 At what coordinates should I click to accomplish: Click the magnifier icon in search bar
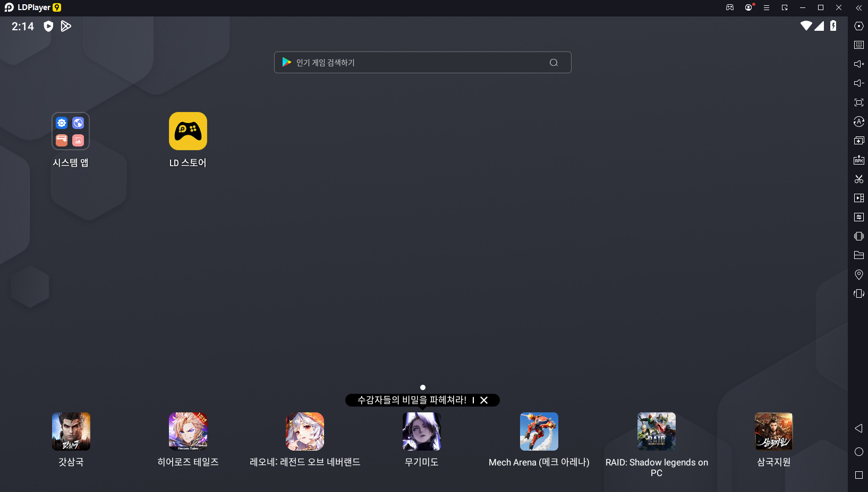(554, 63)
